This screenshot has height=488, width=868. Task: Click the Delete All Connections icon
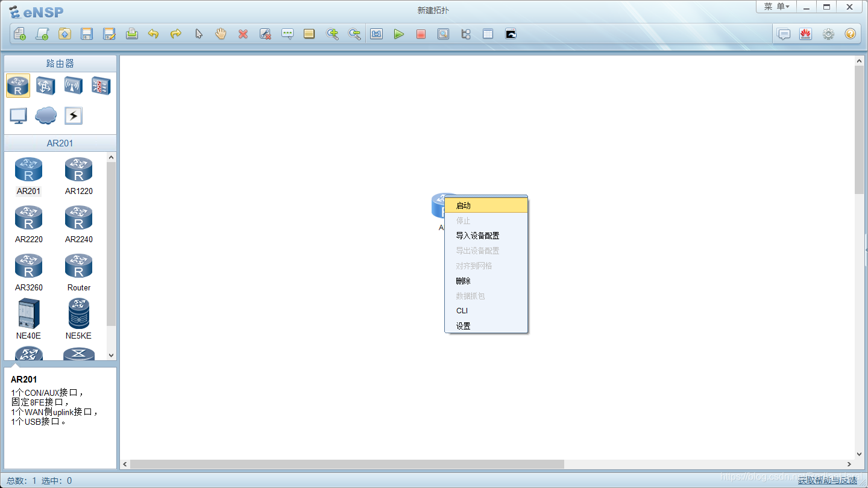(x=265, y=34)
